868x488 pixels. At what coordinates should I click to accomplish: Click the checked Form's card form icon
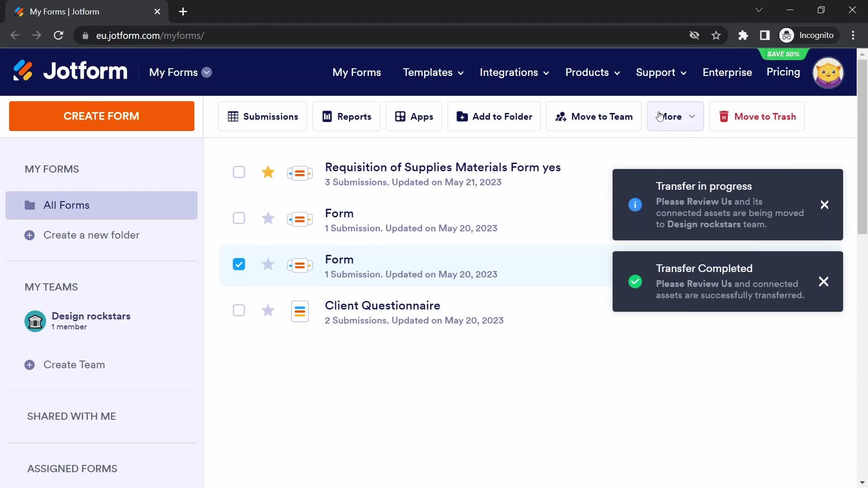(300, 265)
